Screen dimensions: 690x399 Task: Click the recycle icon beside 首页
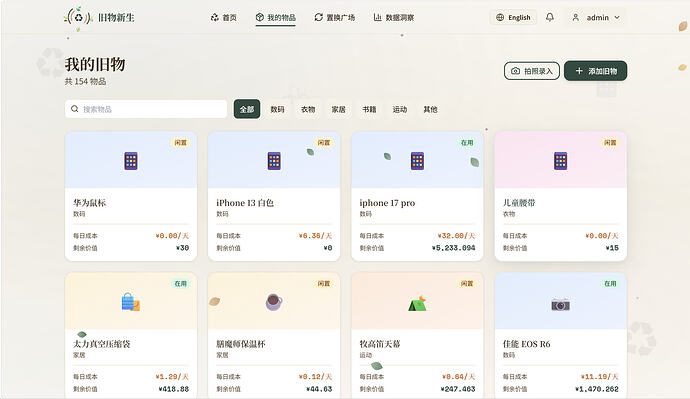coord(214,18)
